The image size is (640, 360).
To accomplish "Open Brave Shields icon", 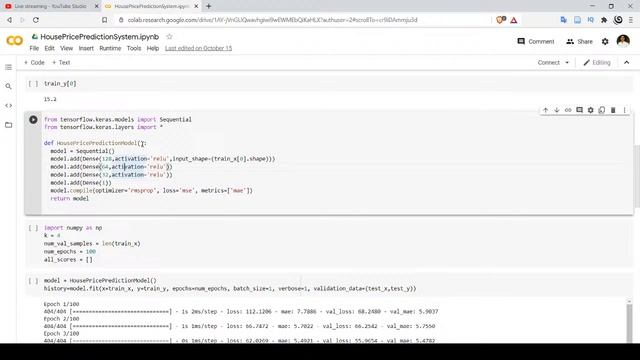I will (x=500, y=20).
